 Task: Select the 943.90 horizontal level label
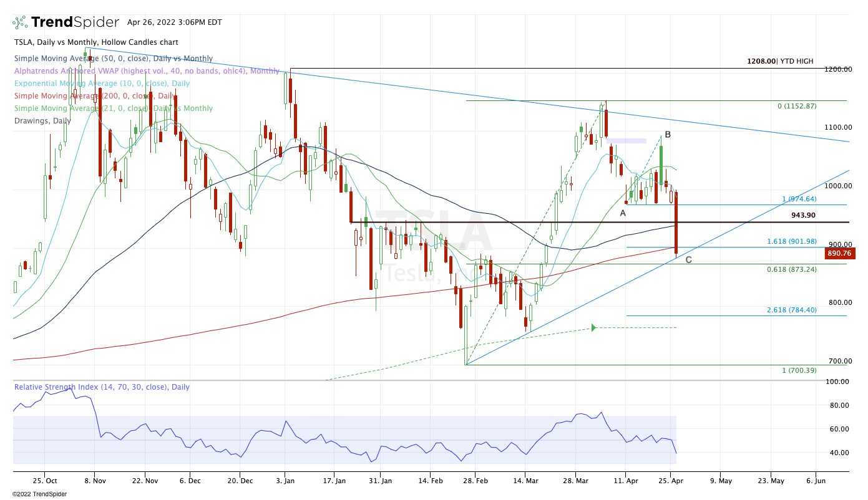click(803, 215)
